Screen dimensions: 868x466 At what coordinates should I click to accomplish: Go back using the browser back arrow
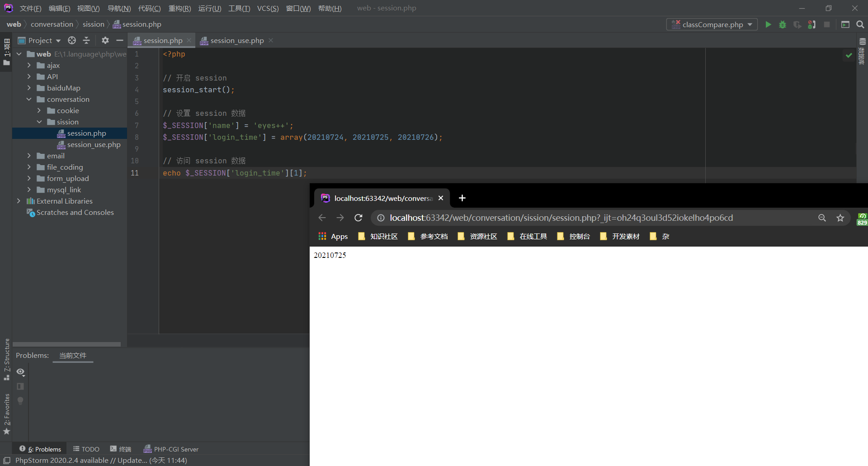(x=322, y=218)
